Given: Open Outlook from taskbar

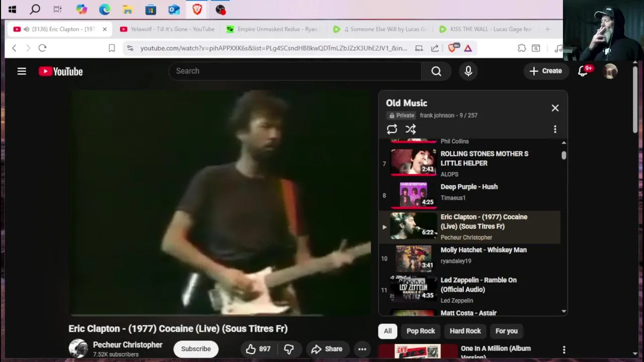Looking at the screenshot, I should pos(174,9).
